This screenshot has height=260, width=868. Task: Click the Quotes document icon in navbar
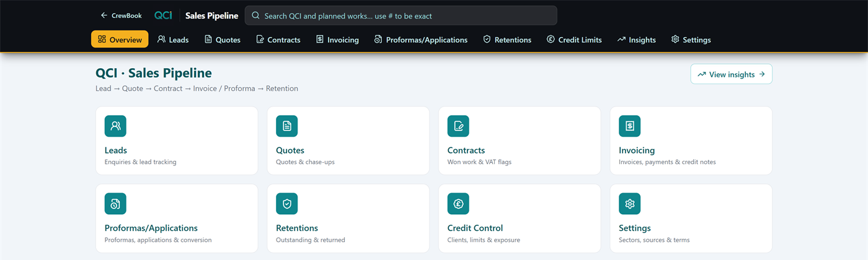208,39
